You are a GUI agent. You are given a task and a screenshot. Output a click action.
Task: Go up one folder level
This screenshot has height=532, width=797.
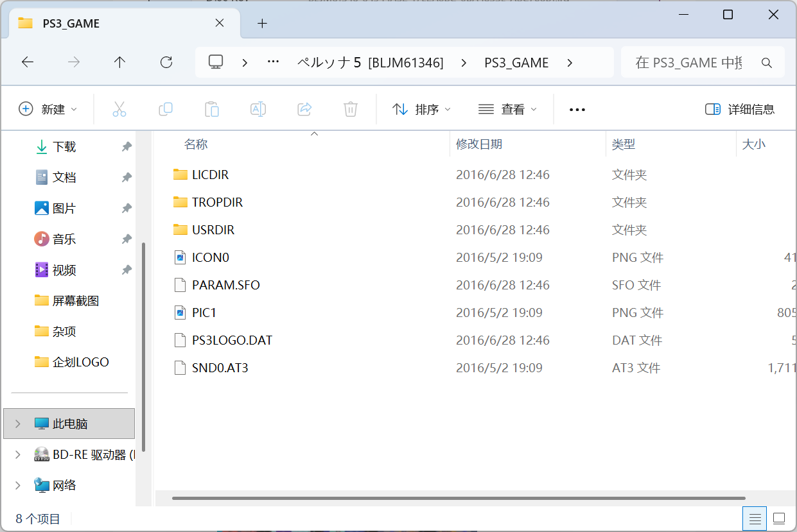[x=119, y=62]
